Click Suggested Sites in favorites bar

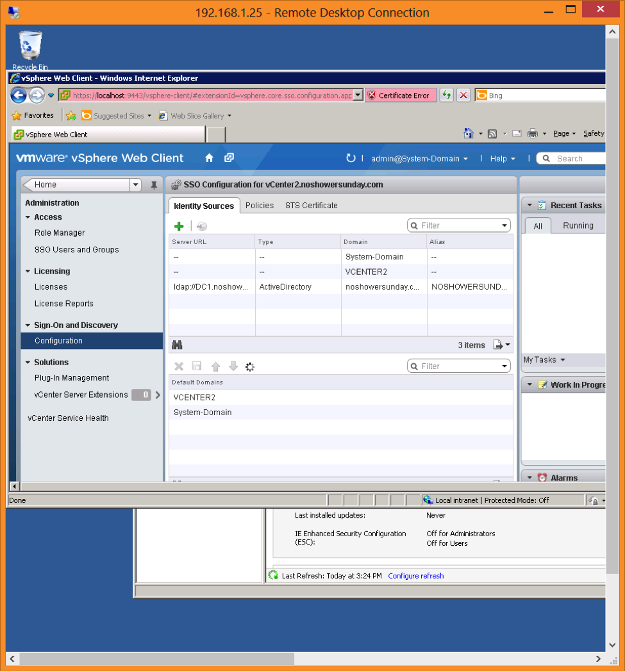point(117,116)
